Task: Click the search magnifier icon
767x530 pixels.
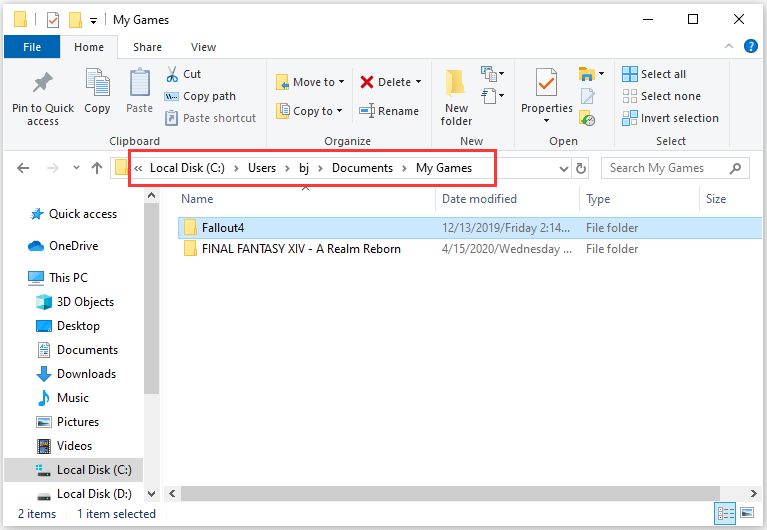Action: point(735,168)
